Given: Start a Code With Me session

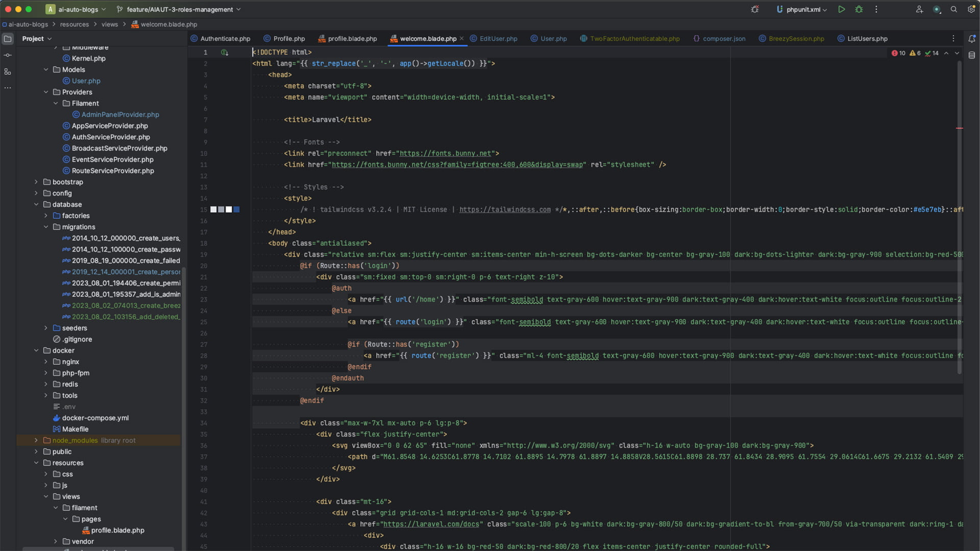Looking at the screenshot, I should (919, 9).
